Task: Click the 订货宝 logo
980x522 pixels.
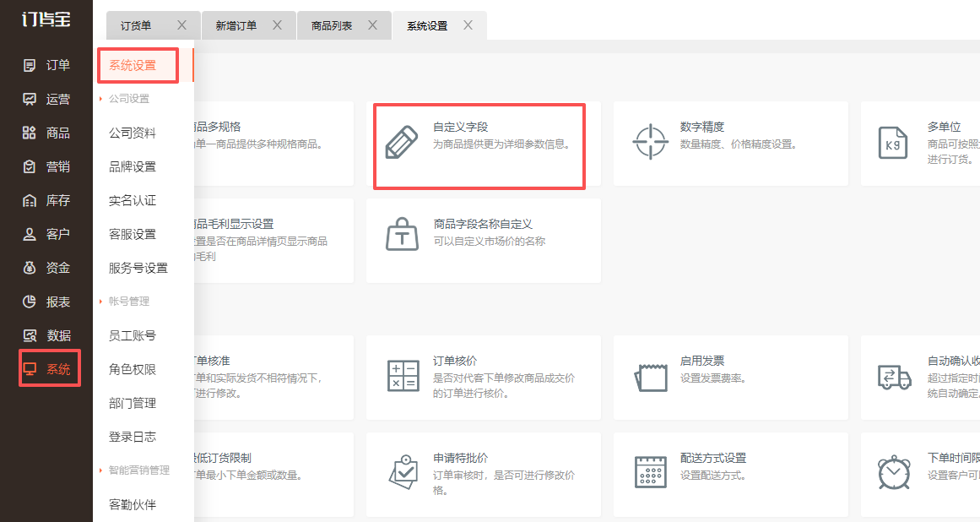Action: (x=46, y=19)
